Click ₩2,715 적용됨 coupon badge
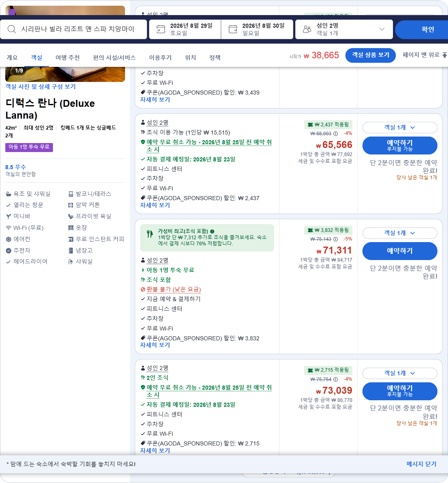 [x=328, y=370]
